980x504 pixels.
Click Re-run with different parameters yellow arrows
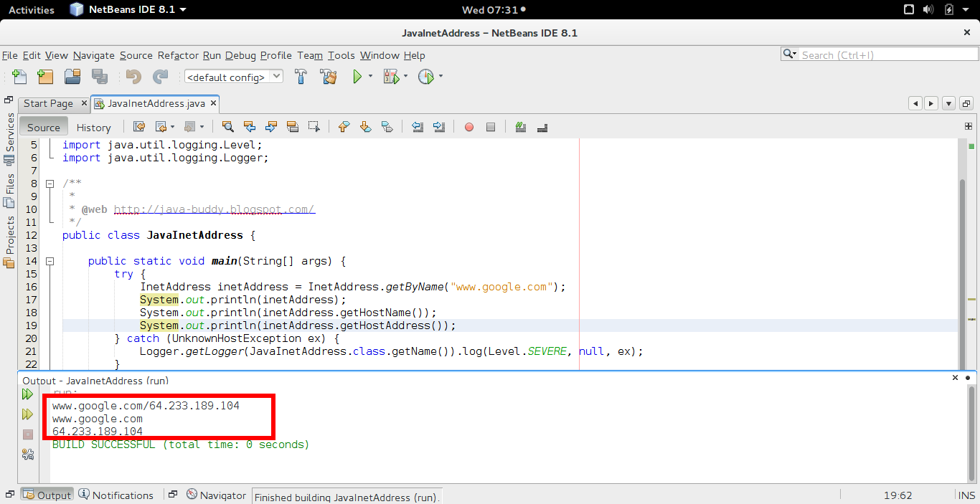[27, 414]
